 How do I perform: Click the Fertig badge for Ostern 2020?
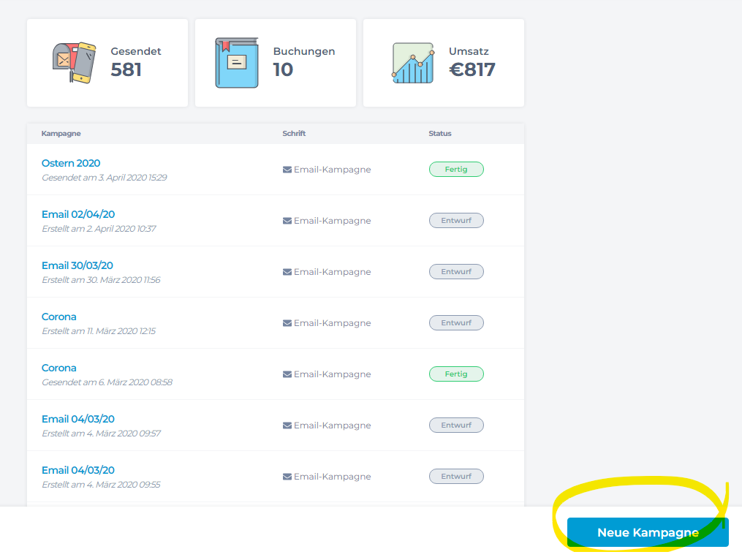click(456, 170)
